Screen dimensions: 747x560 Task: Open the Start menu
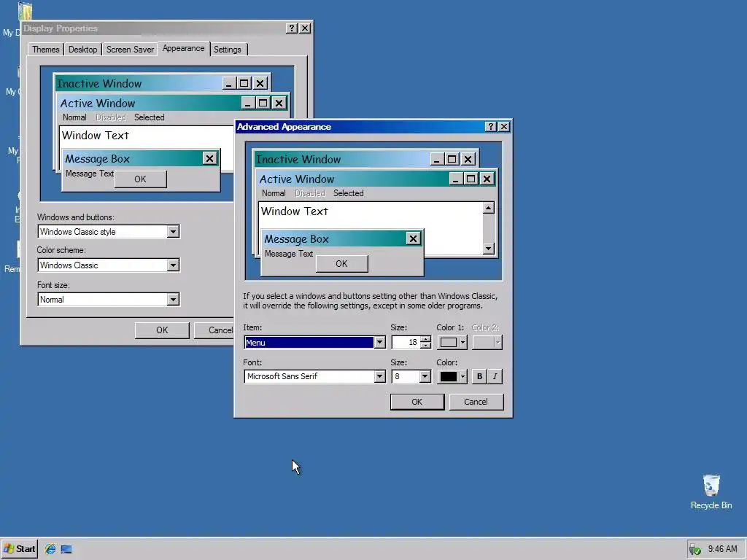(20, 549)
